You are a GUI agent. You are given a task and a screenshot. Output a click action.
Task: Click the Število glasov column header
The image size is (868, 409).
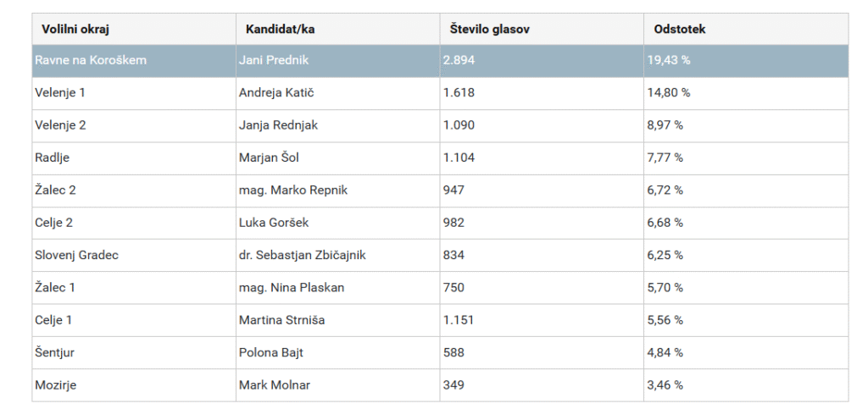490,29
